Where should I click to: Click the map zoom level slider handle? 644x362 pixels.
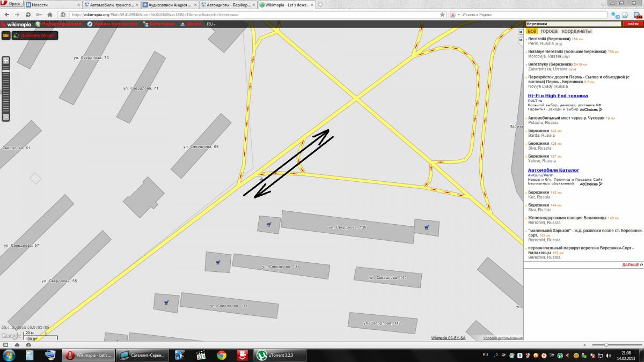pyautogui.click(x=6, y=71)
